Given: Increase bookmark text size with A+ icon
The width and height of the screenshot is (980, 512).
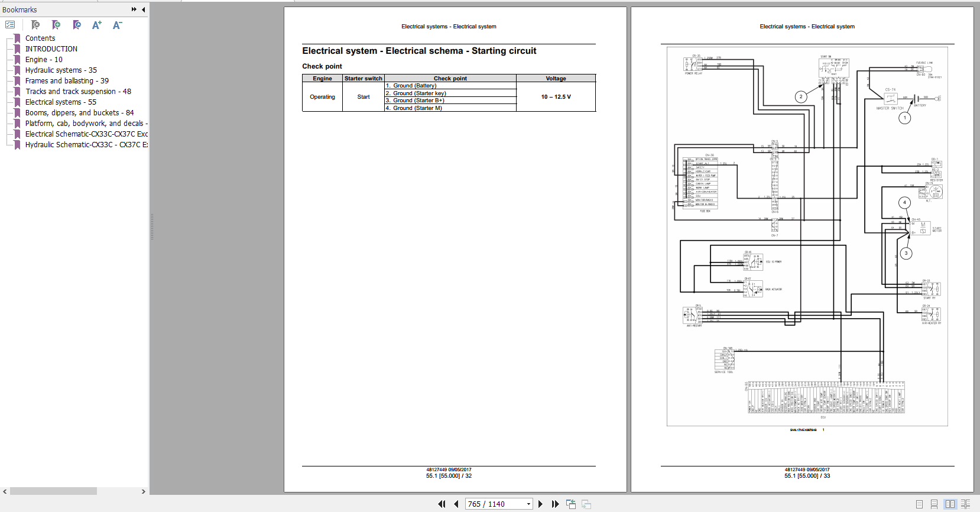Looking at the screenshot, I should point(97,25).
